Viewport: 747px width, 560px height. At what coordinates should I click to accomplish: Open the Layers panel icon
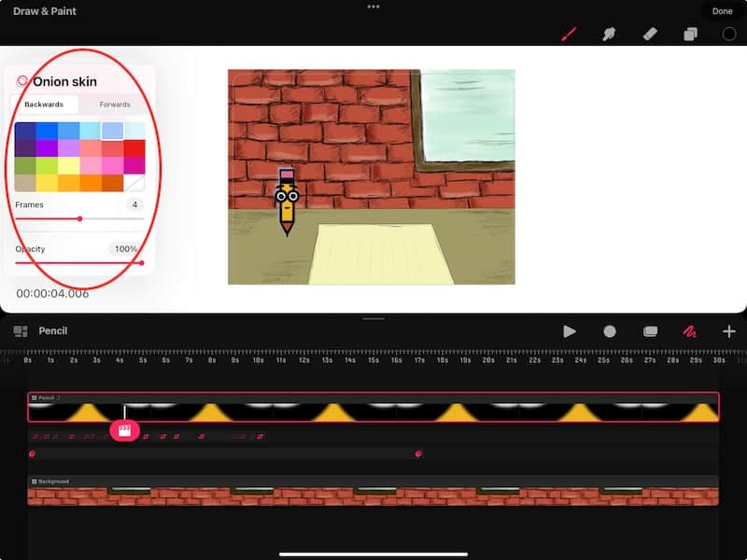pos(690,35)
